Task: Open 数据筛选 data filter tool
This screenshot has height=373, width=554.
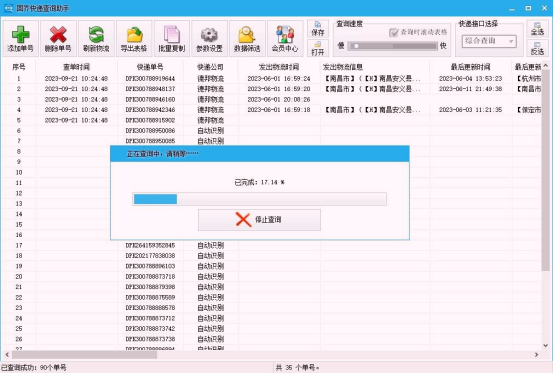Action: [247, 39]
